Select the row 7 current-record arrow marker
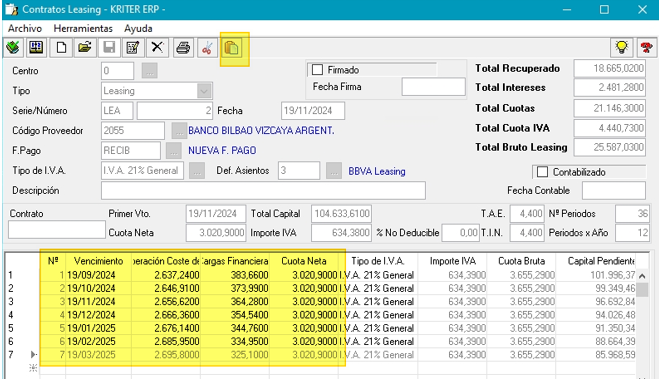The height and width of the screenshot is (380, 659). pos(34,355)
